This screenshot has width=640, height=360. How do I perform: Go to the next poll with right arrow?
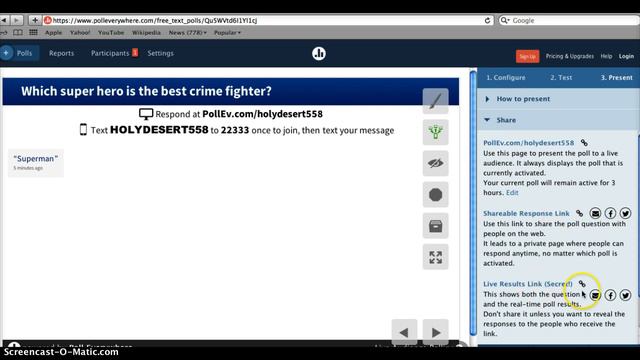436,332
